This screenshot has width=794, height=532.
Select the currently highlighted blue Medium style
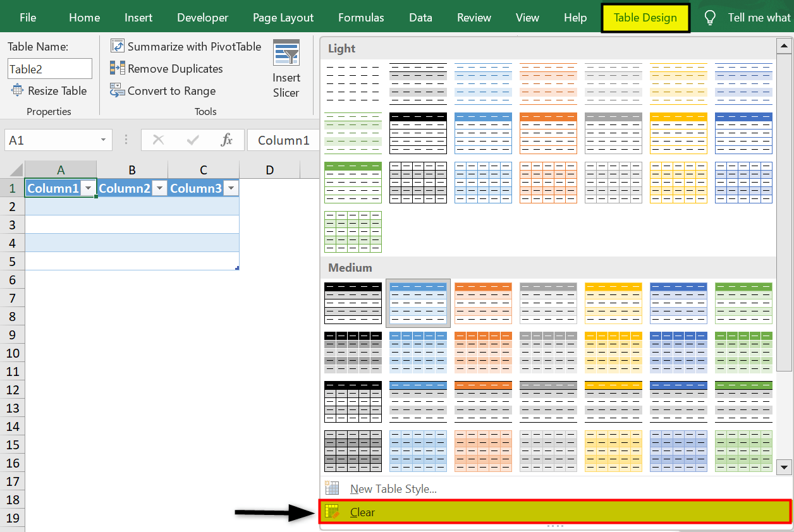coord(418,303)
